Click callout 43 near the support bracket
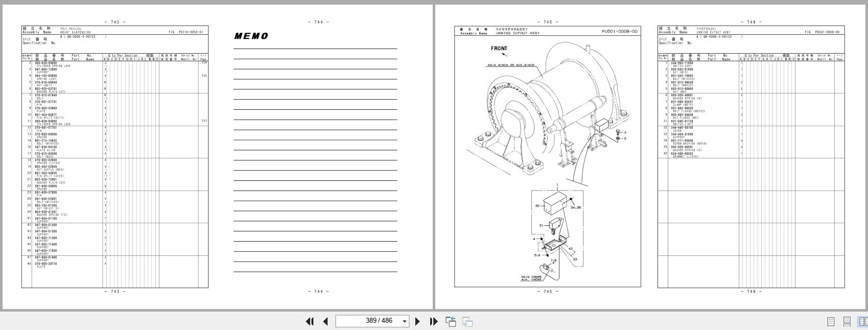This screenshot has width=868, height=330. point(570,249)
